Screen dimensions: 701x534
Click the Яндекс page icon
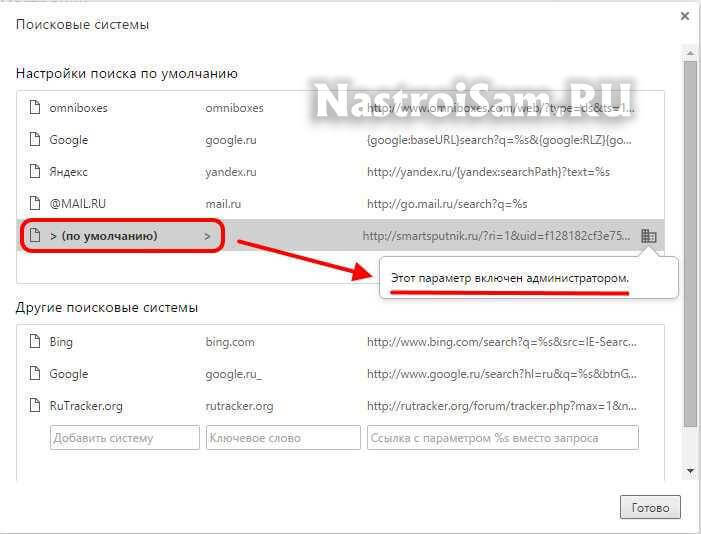click(x=34, y=172)
